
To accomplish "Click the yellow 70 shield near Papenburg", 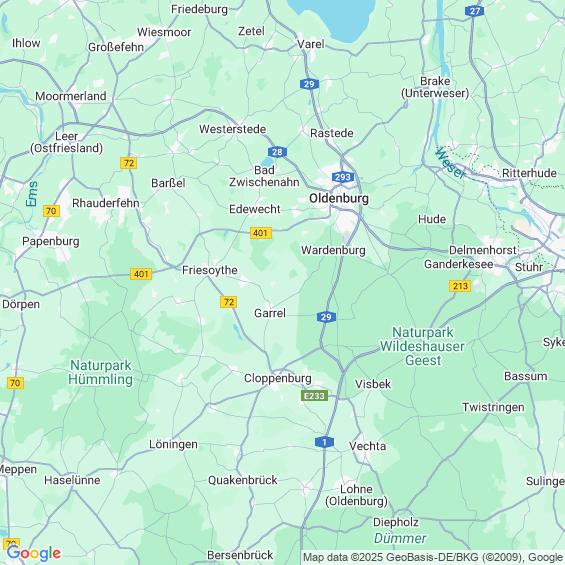I will [51, 211].
